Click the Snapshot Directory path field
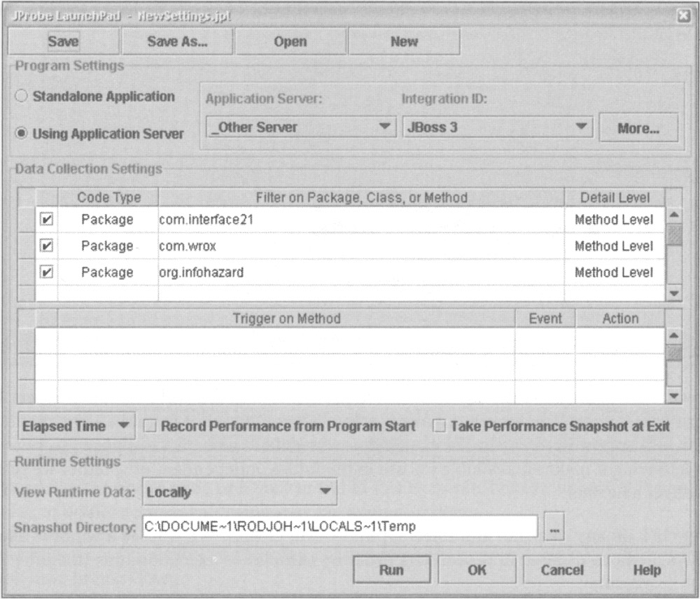 pos(339,526)
